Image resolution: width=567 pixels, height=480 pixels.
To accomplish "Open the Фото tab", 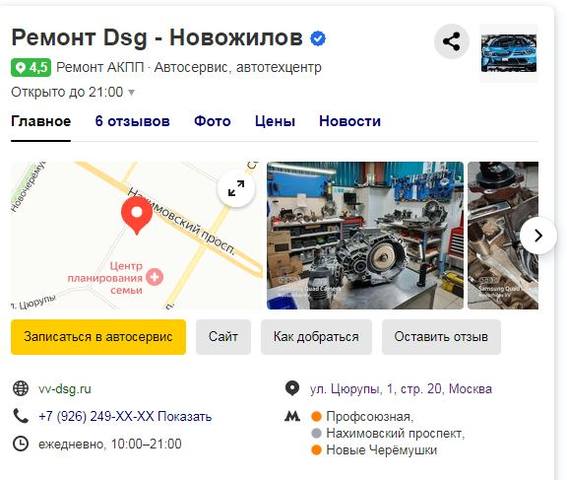I will [212, 121].
